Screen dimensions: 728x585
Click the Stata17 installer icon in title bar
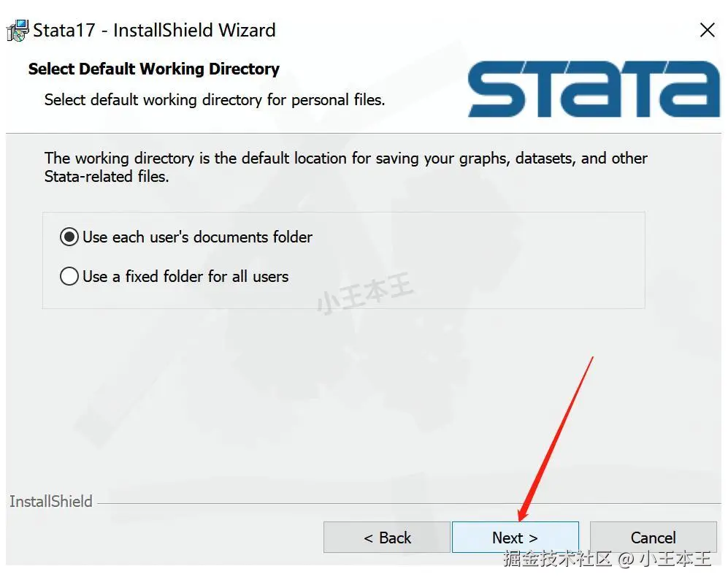point(18,31)
